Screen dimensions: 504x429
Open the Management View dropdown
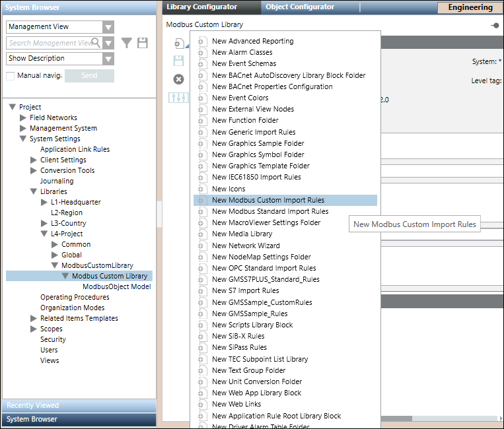108,27
